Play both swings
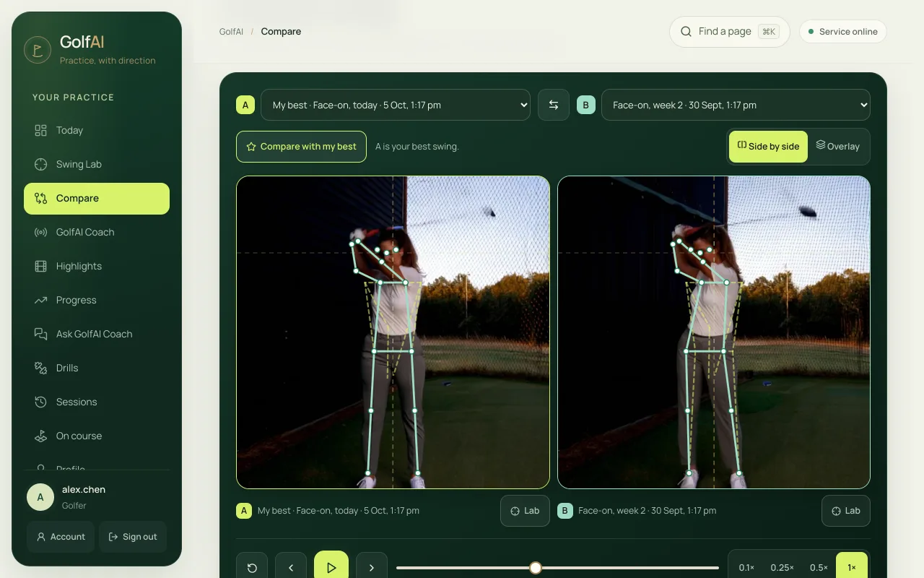 (331, 568)
